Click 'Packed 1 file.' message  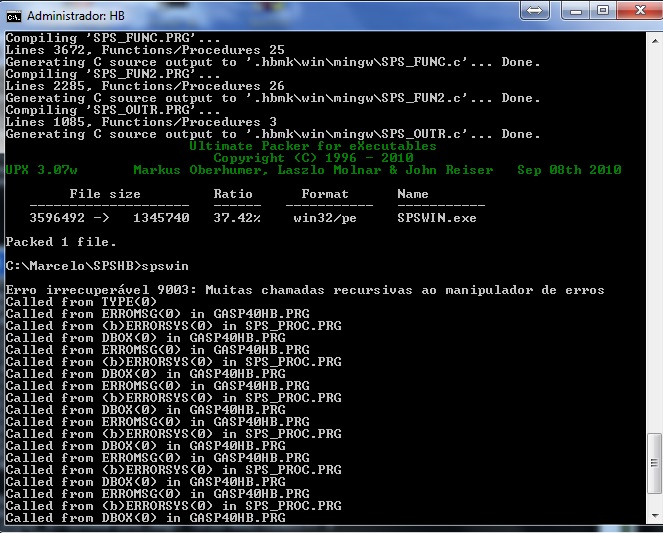tap(61, 242)
